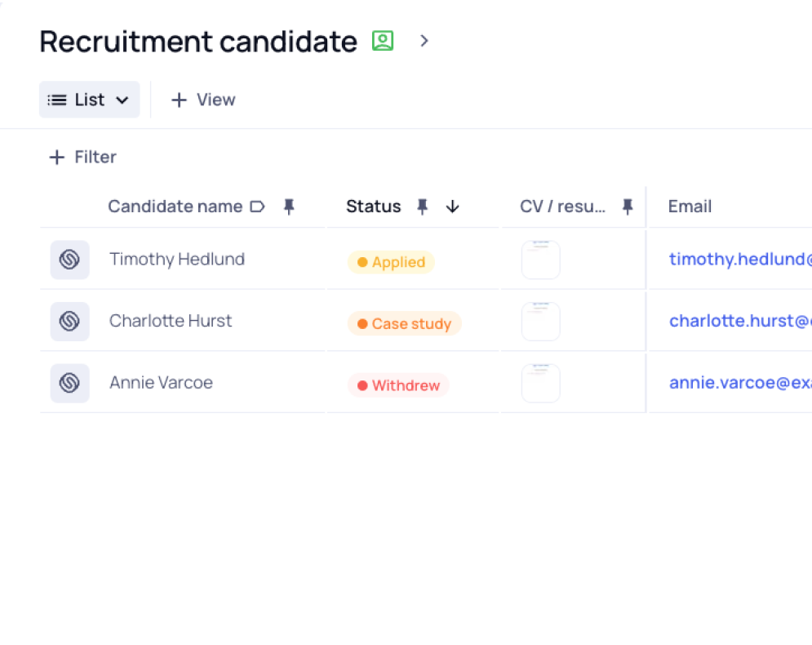This screenshot has width=812, height=645.
Task: Toggle pin on Candidate name column
Action: [289, 207]
